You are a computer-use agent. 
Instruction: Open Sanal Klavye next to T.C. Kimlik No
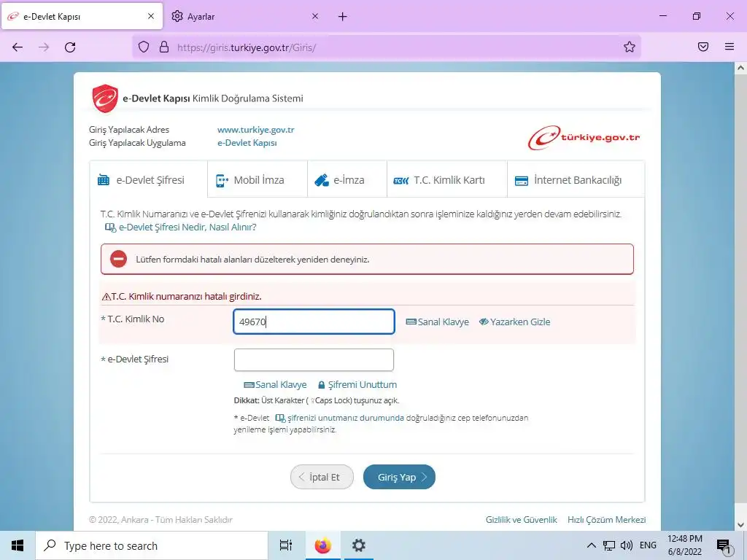coord(438,322)
